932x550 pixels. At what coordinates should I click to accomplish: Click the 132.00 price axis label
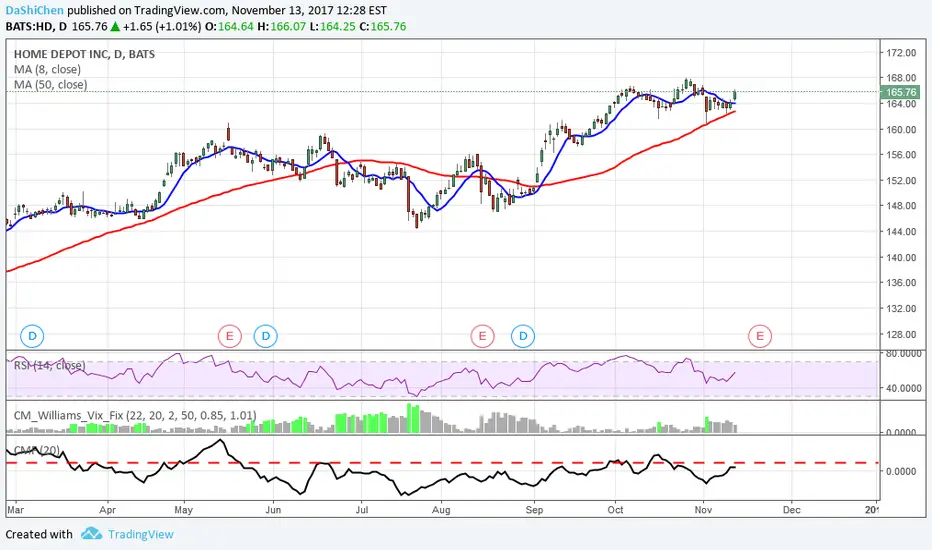(x=901, y=309)
